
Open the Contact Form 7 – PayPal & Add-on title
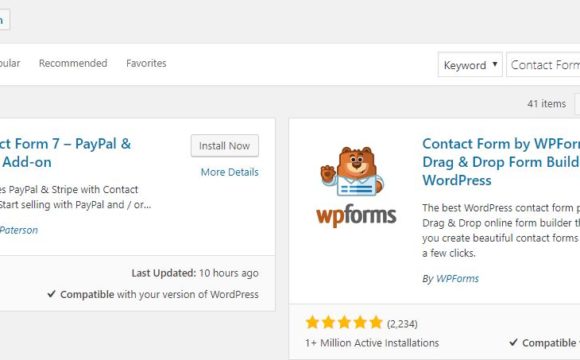[65, 153]
